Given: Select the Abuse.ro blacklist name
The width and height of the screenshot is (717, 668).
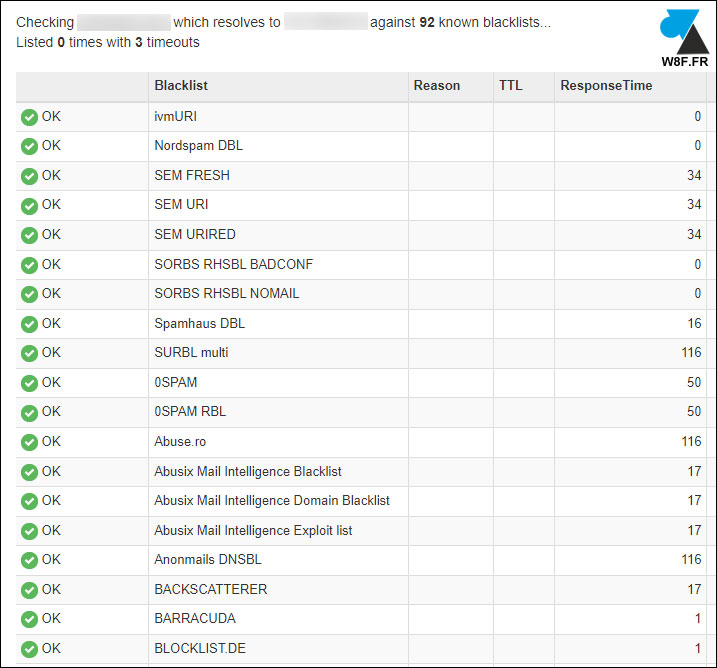Looking at the screenshot, I should click(x=180, y=441).
